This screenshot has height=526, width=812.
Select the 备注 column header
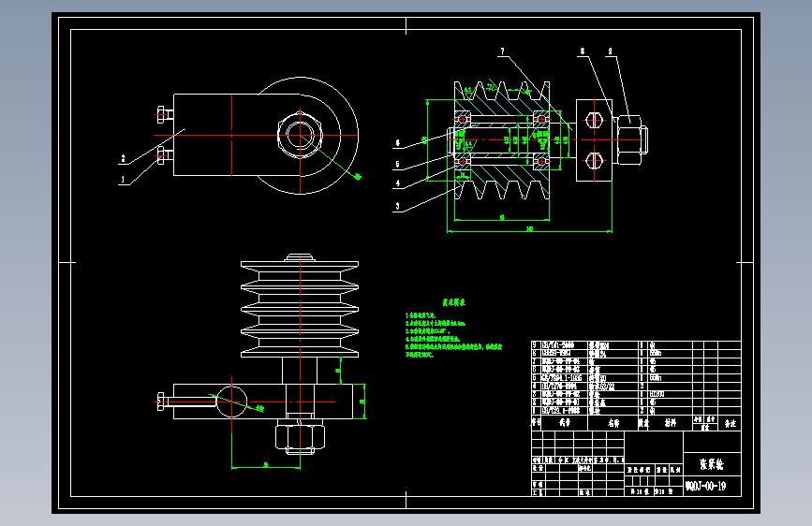coord(731,423)
